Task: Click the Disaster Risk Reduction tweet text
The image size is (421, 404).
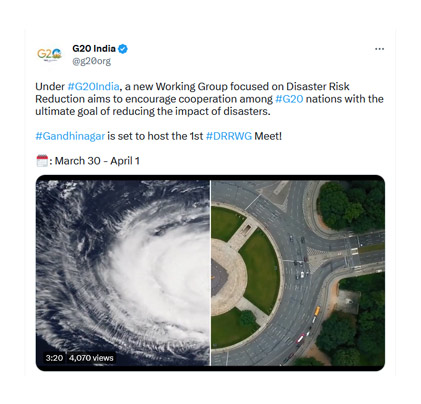Action: click(x=209, y=99)
